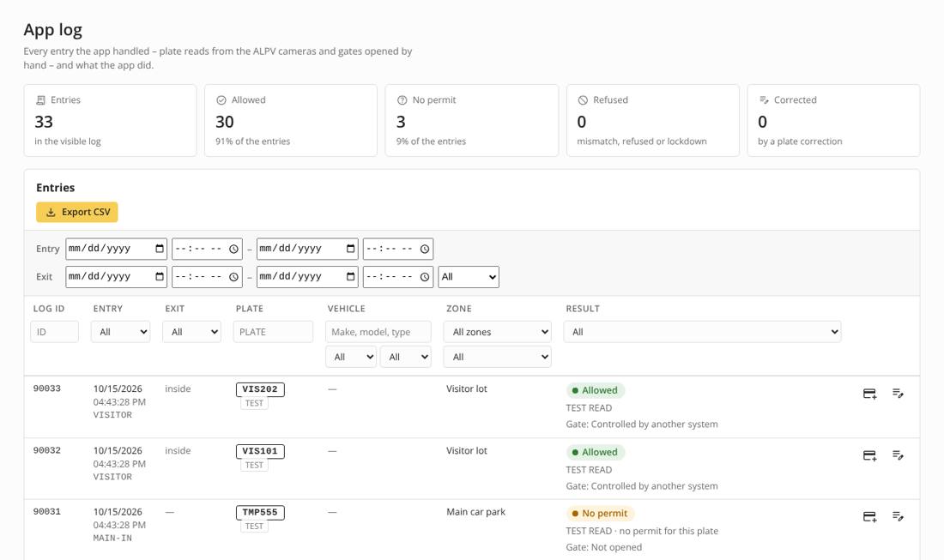Image resolution: width=944 pixels, height=560 pixels.
Task: Click the list-pencil correction icon for log 90031
Action: click(x=898, y=516)
